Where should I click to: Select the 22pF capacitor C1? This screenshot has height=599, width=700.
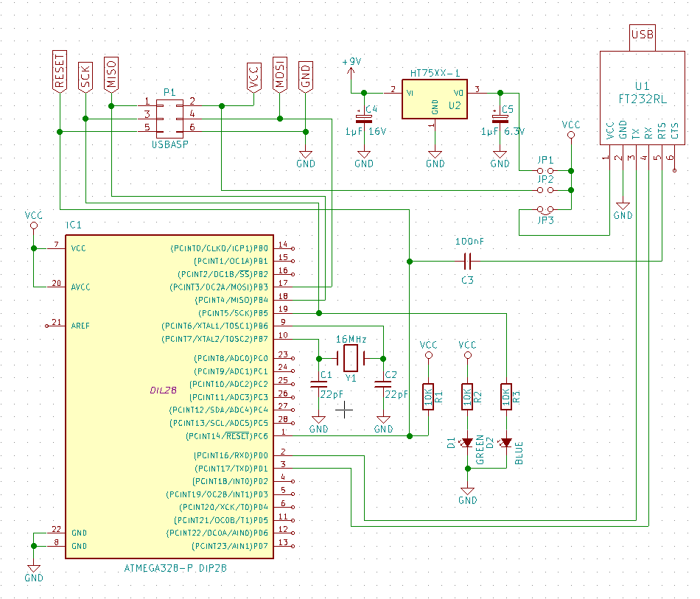(x=321, y=383)
